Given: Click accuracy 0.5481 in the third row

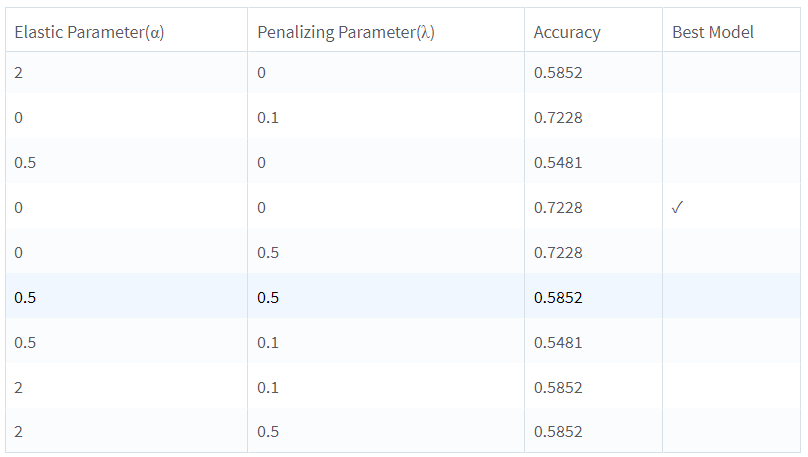Looking at the screenshot, I should tap(558, 163).
